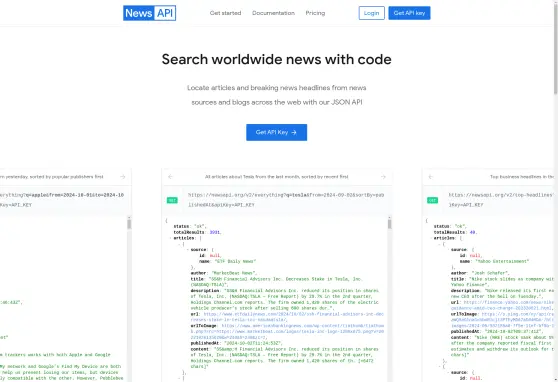
Task: Click GET badge in top-headlines request
Action: pyautogui.click(x=432, y=200)
